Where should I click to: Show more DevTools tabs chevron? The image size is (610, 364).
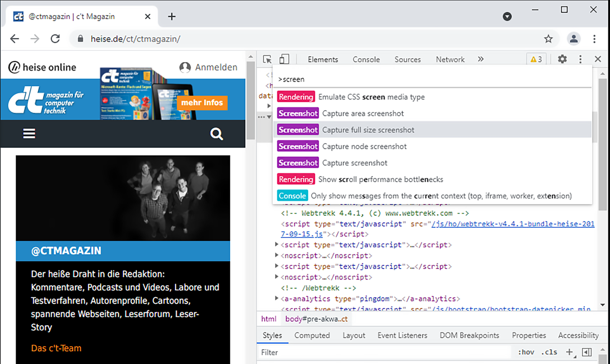(481, 59)
